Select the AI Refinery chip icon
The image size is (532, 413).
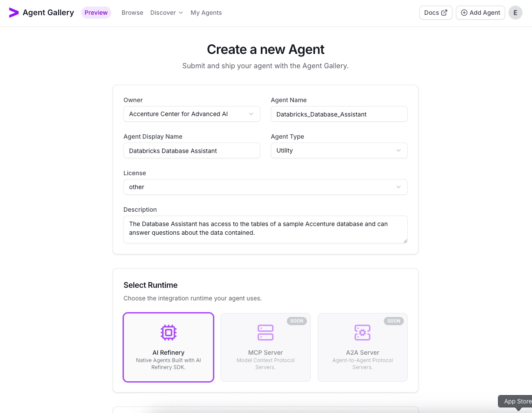pos(168,332)
